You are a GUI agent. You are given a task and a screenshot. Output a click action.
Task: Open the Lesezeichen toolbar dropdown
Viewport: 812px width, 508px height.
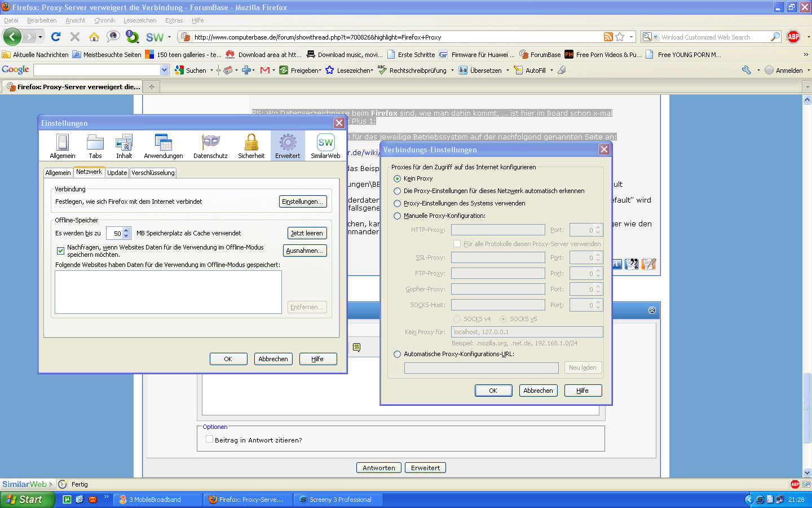click(372, 71)
